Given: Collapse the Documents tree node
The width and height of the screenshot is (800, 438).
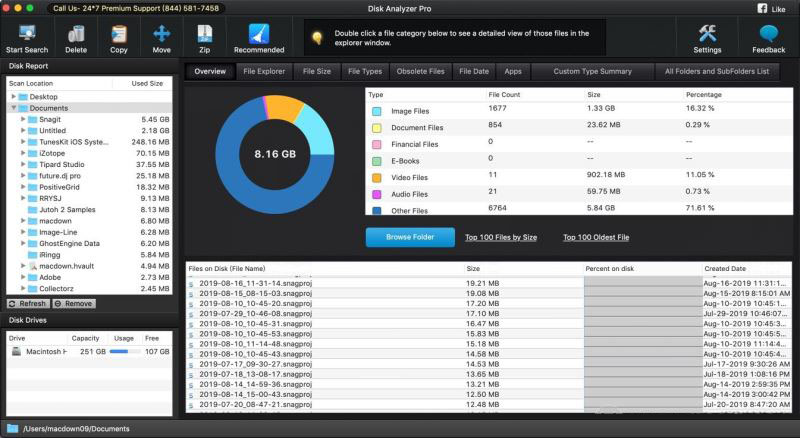Looking at the screenshot, I should pos(13,108).
